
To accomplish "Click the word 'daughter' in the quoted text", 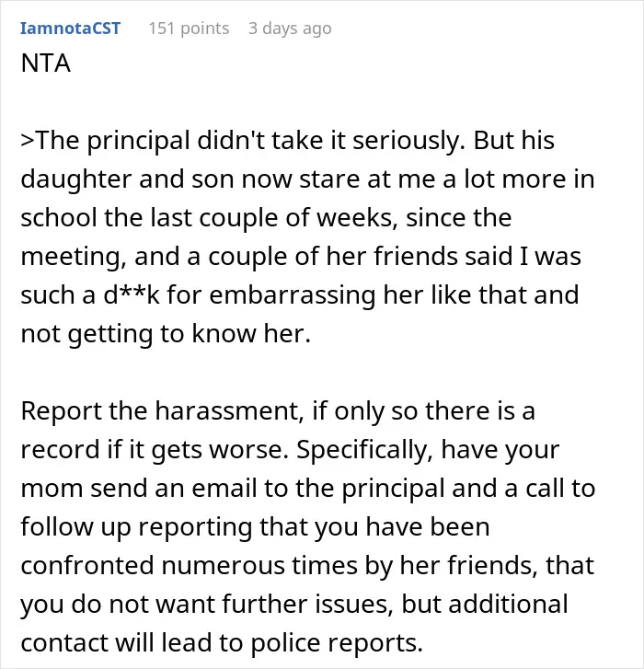I will [75, 179].
